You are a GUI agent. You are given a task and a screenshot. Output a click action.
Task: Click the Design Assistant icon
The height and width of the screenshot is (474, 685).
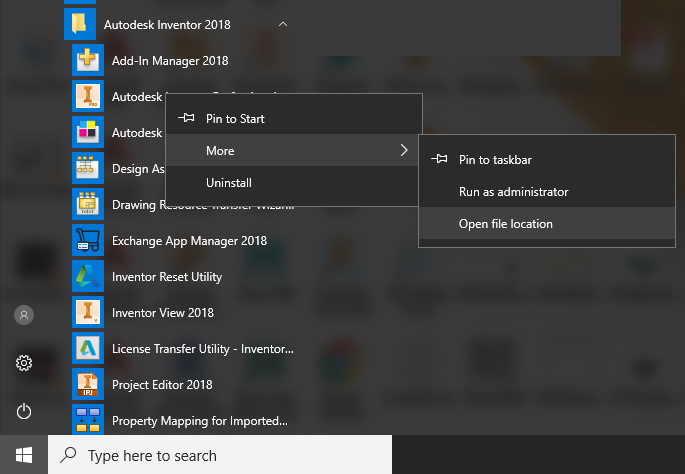[88, 168]
